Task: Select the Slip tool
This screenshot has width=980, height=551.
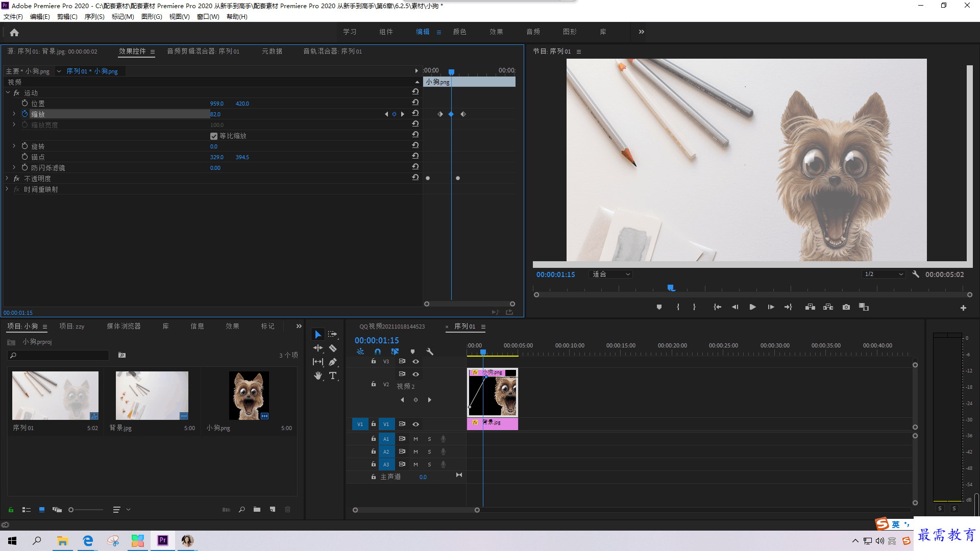Action: coord(318,362)
